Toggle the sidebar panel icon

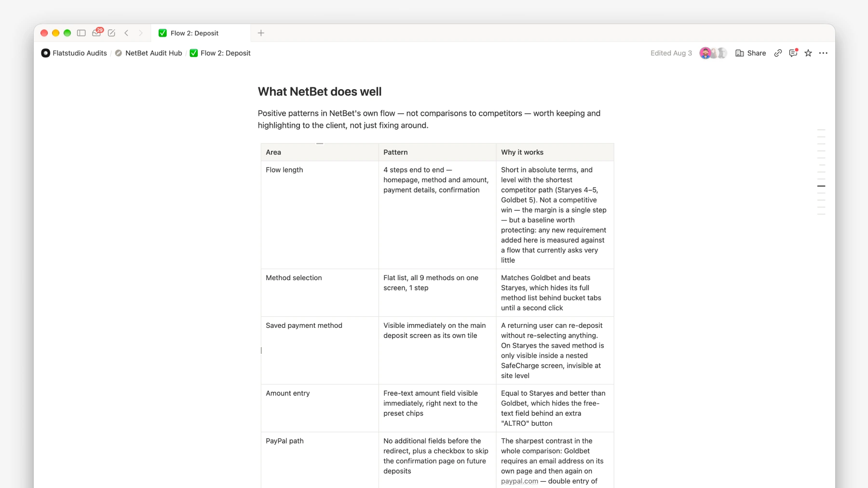coord(81,33)
